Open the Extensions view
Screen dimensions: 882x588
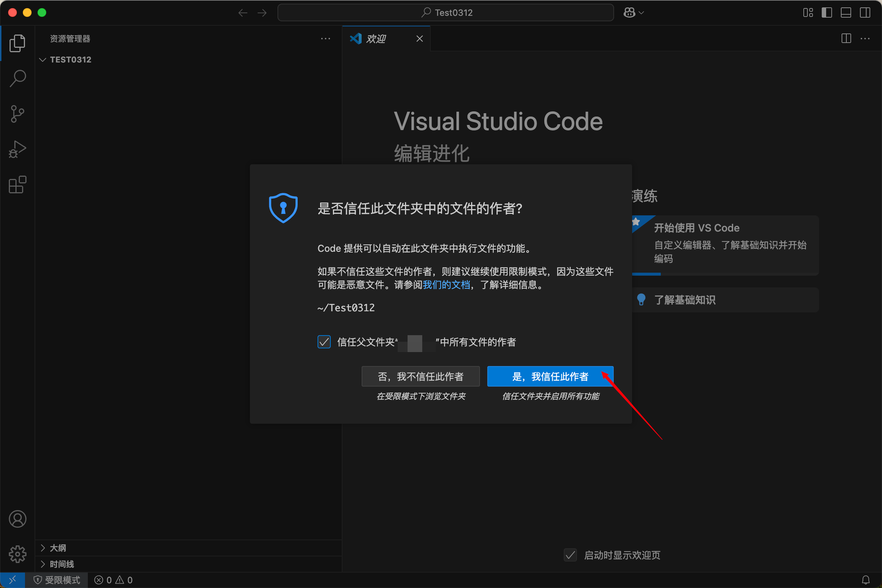17,184
